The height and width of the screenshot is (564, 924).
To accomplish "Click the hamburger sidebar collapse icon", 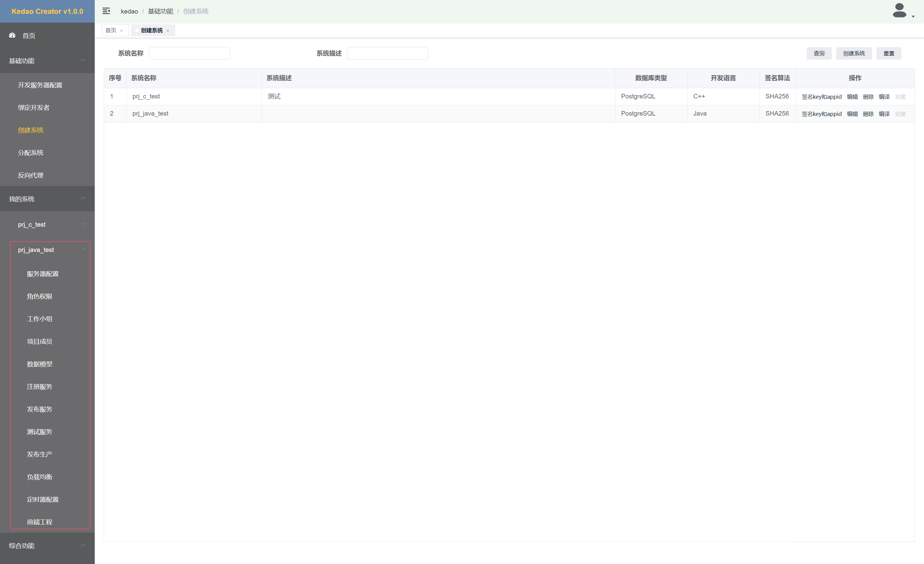I will click(x=106, y=11).
